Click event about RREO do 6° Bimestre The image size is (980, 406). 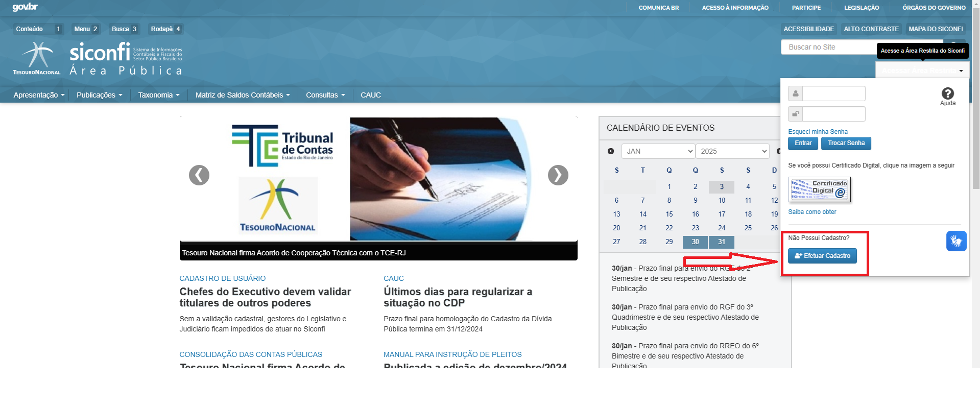coord(685,355)
